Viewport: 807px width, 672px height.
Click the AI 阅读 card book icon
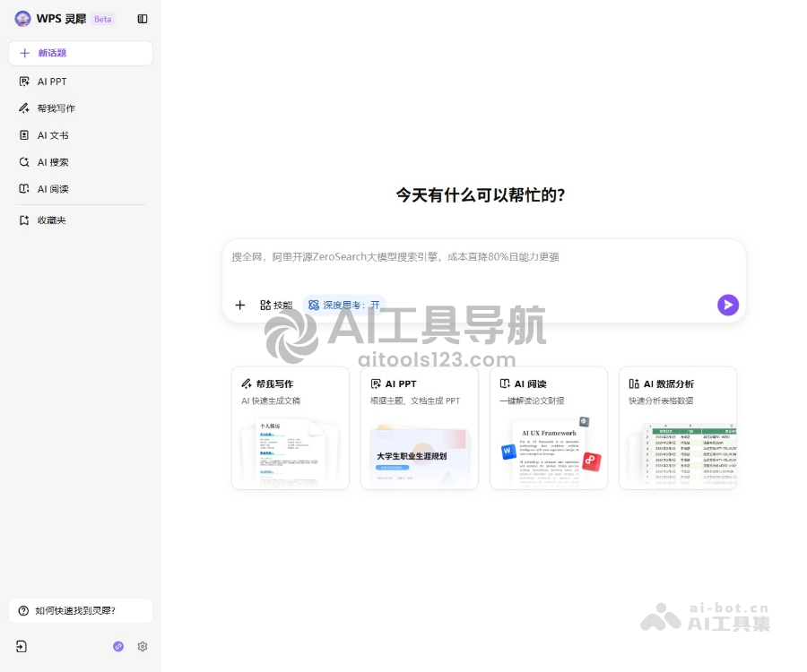tap(505, 383)
